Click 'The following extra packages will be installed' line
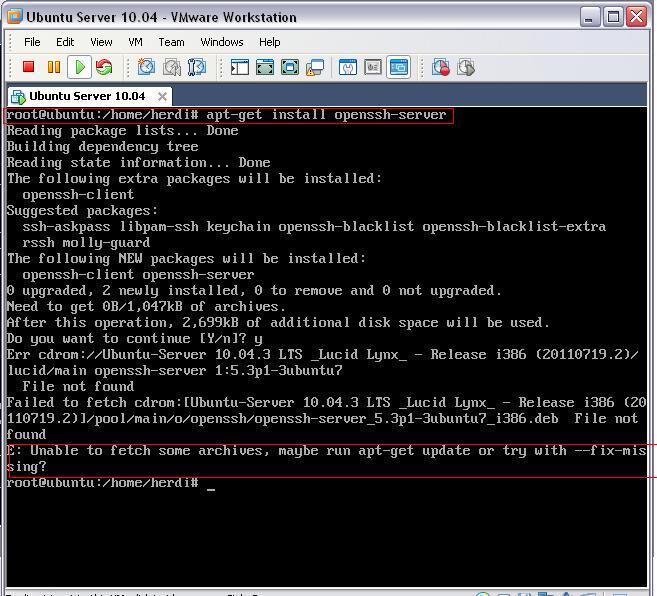The height and width of the screenshot is (596, 657). click(194, 179)
